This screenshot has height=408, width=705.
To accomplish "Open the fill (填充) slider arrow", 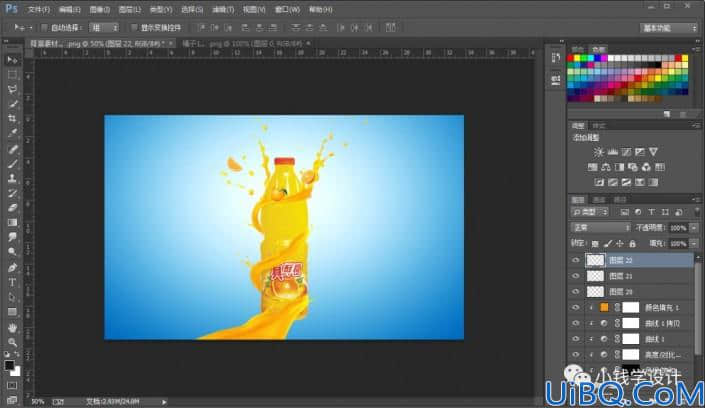I will click(x=694, y=244).
